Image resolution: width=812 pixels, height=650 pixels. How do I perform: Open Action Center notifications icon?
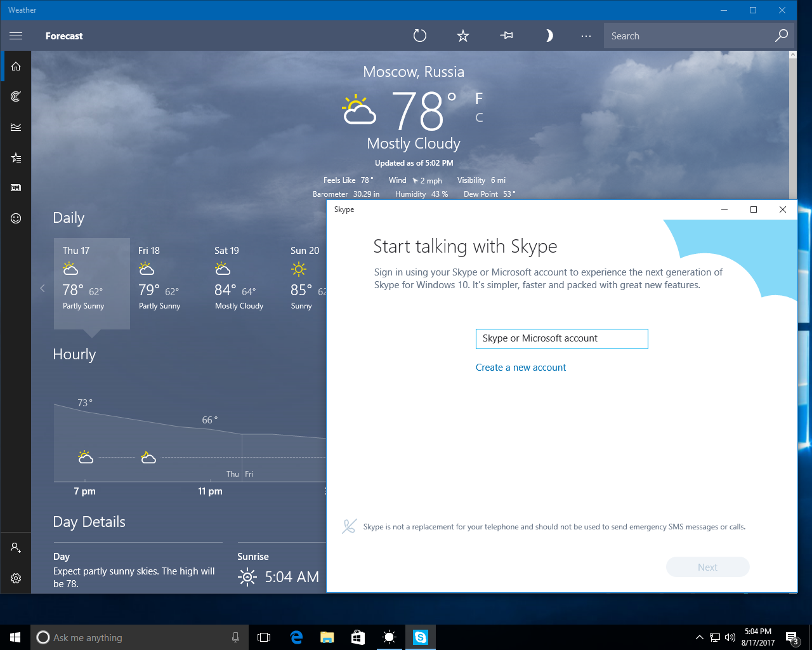tap(792, 637)
